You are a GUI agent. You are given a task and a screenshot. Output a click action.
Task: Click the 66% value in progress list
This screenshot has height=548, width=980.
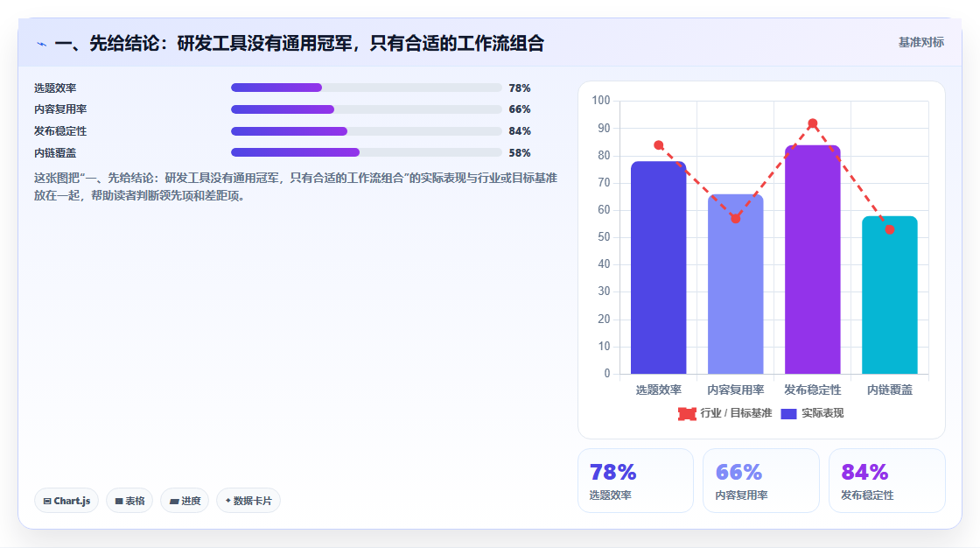[x=520, y=109]
